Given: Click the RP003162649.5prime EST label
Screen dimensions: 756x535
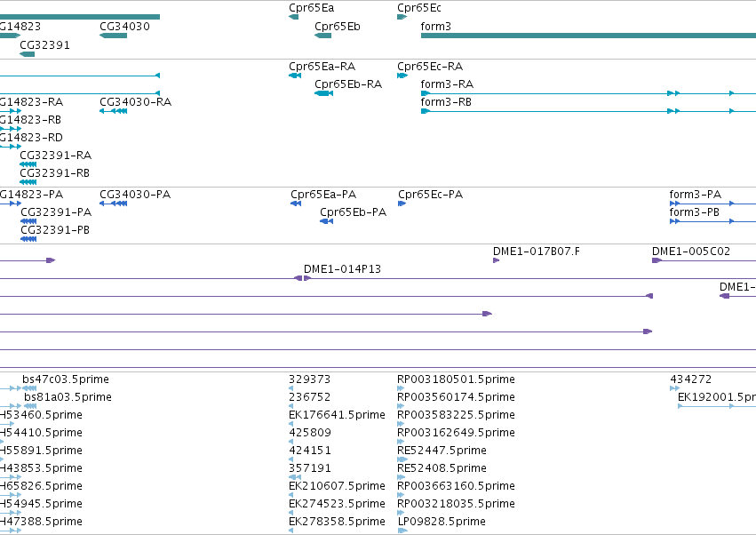Looking at the screenshot, I should (456, 433).
